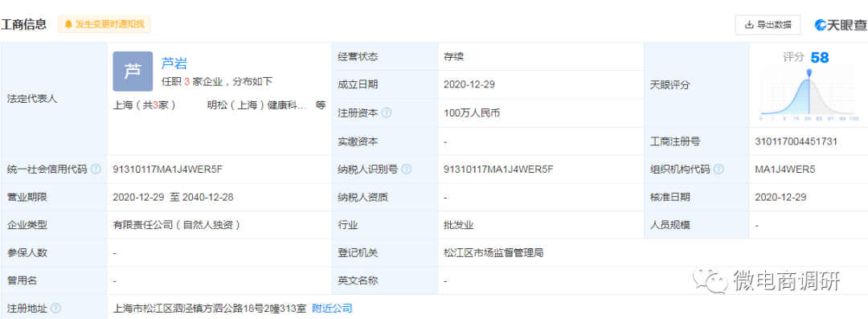Select 行业 value 批发业
Viewport: 868px width, 319px height.
[458, 226]
